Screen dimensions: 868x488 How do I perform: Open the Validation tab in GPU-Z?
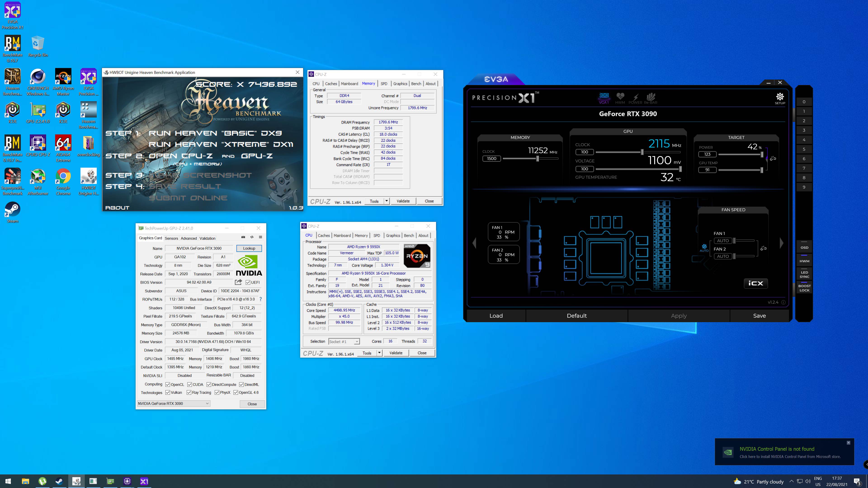click(x=207, y=238)
